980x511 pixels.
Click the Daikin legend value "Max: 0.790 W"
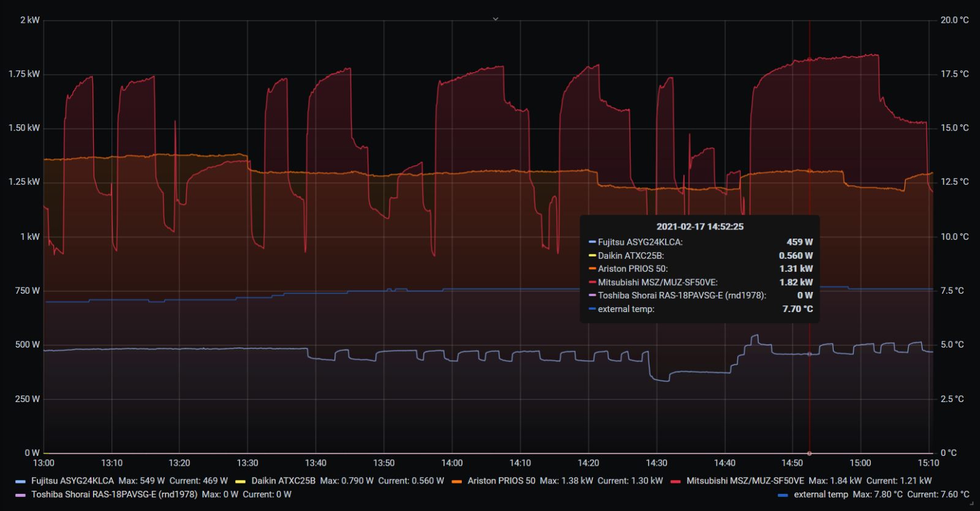pyautogui.click(x=347, y=481)
